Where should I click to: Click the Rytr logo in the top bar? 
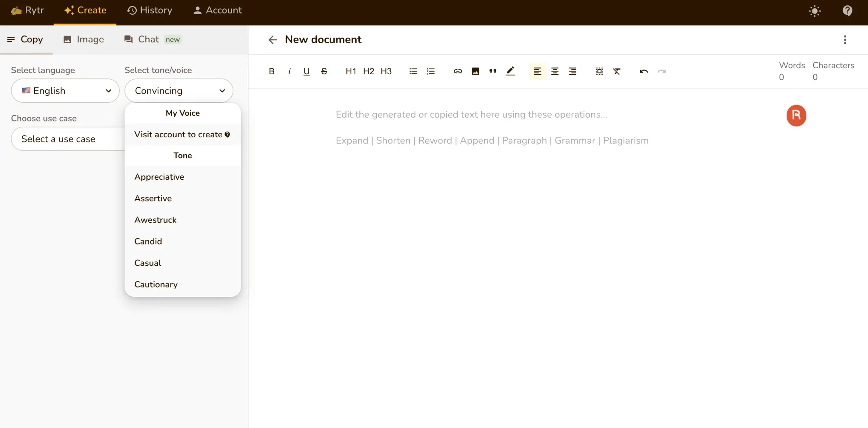[27, 10]
